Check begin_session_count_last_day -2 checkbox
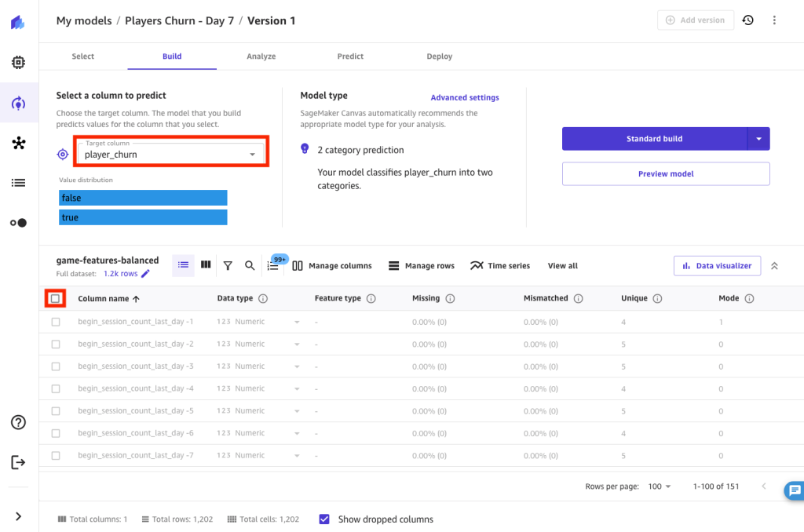The image size is (804, 532). coord(56,344)
